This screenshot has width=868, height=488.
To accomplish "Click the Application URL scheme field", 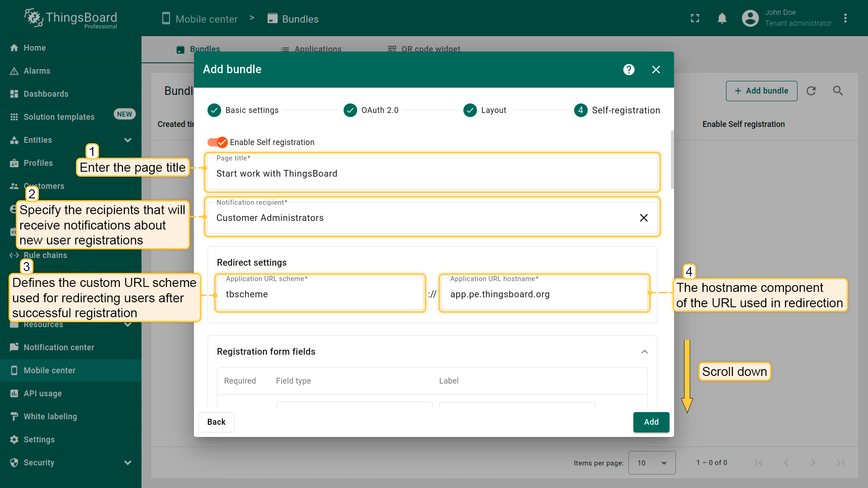I will pos(320,294).
